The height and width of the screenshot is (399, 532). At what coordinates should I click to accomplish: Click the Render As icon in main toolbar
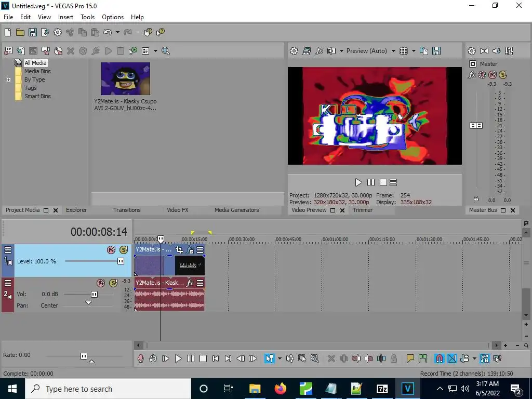[x=45, y=32]
